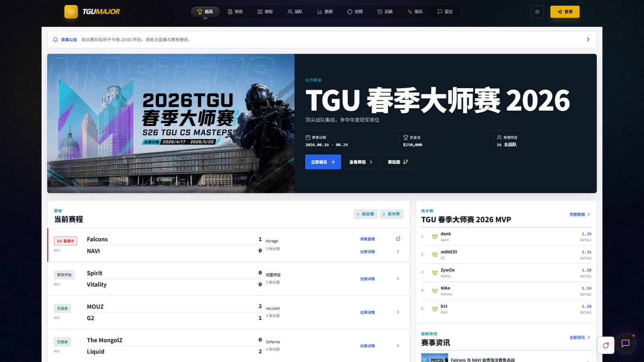Click donk's 1.39 rating value
The image size is (644, 362).
[x=586, y=234]
